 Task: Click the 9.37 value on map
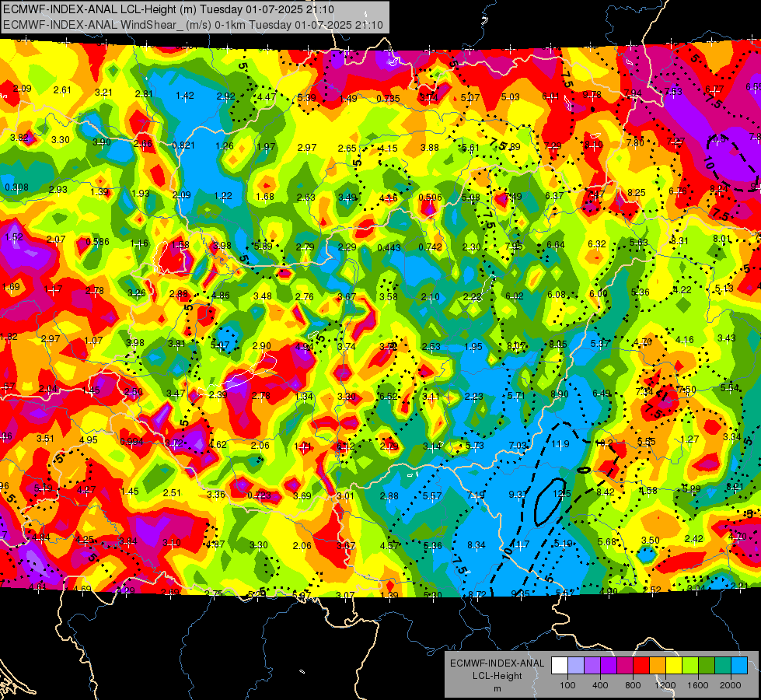click(518, 494)
